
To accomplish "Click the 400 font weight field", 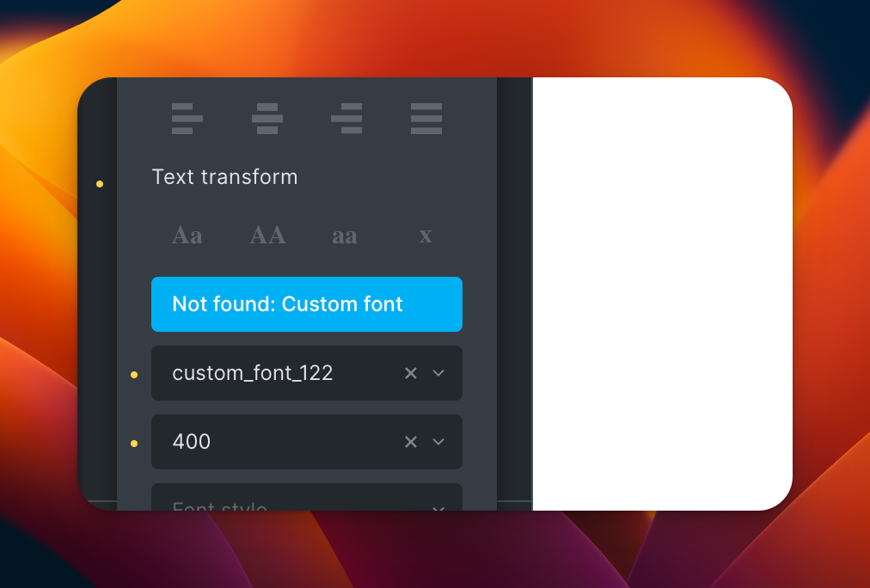I will [307, 442].
